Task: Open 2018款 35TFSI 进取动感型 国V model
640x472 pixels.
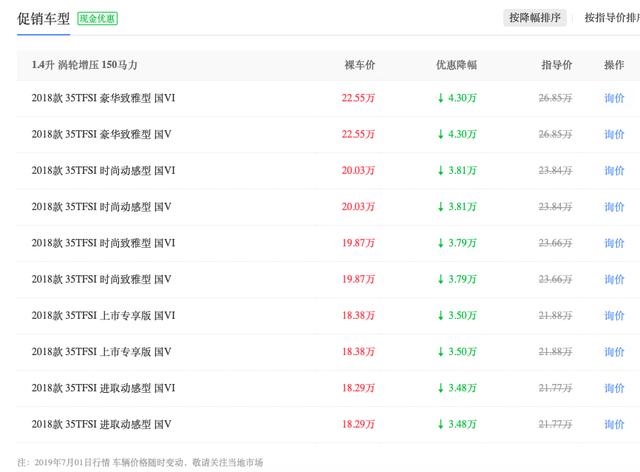Action: click(x=102, y=425)
